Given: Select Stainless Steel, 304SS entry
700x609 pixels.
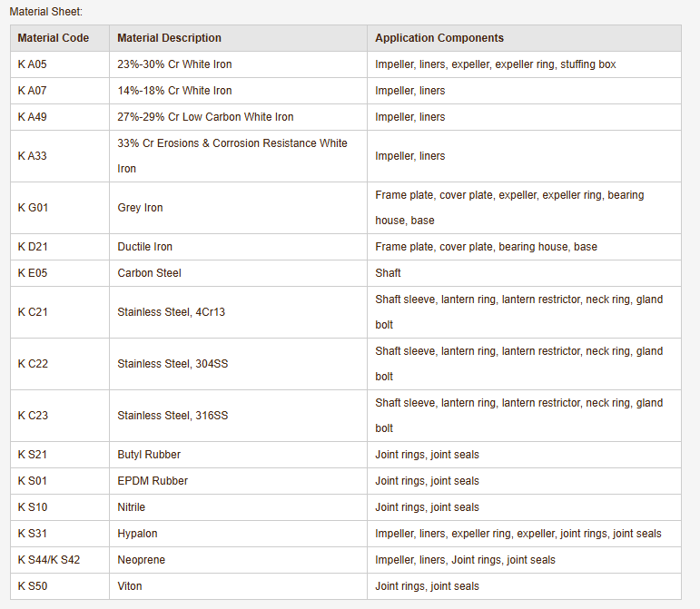Looking at the screenshot, I should (173, 364).
